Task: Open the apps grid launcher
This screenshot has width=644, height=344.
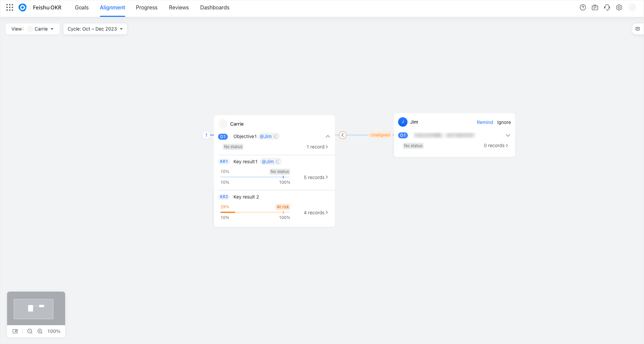Action: (x=9, y=7)
